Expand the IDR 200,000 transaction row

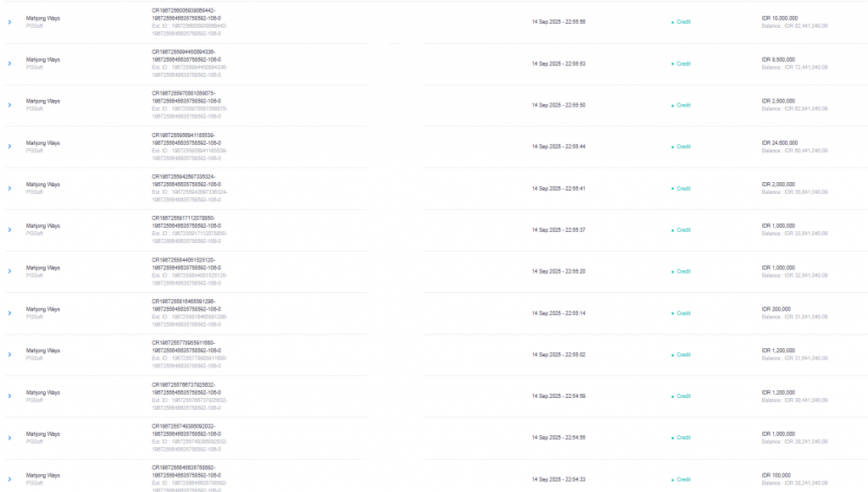point(9,313)
